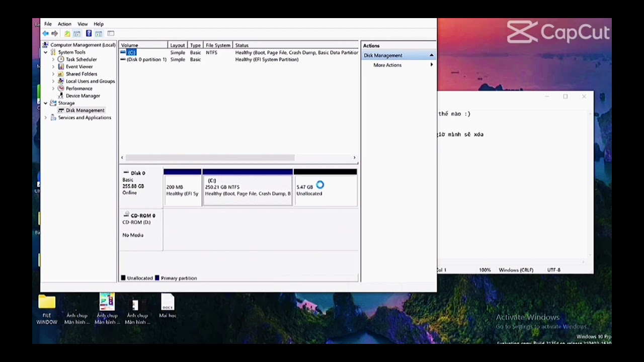
Task: Expand the Services and Applications node
Action: pos(46,118)
